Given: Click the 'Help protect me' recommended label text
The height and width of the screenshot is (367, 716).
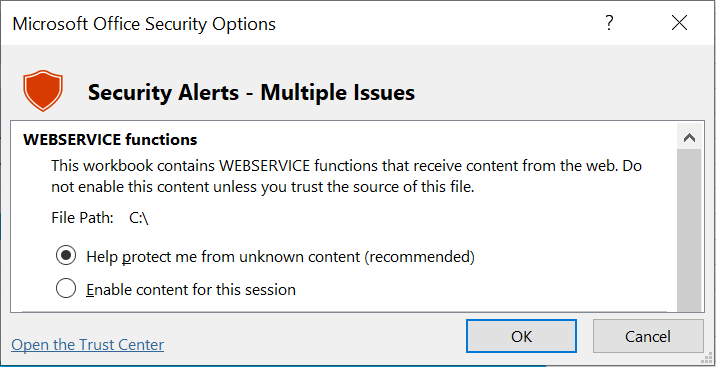Looking at the screenshot, I should point(280,257).
